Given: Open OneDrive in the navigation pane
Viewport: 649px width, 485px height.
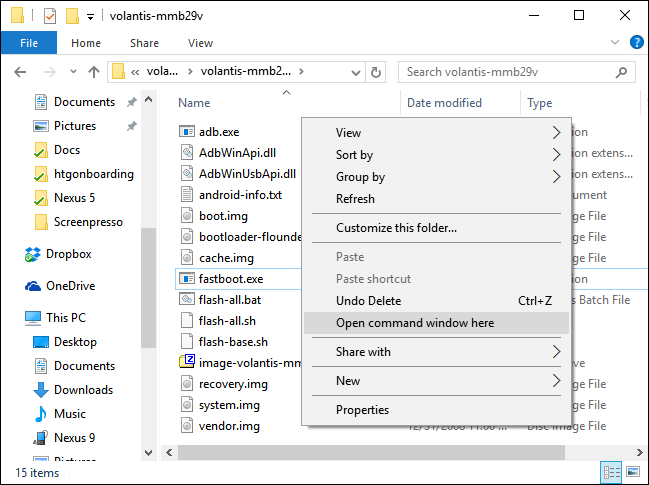Looking at the screenshot, I should (x=70, y=285).
